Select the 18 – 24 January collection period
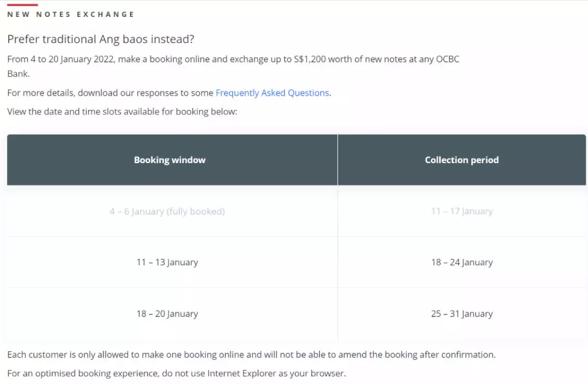Viewport: 588px width, 385px height. [462, 262]
